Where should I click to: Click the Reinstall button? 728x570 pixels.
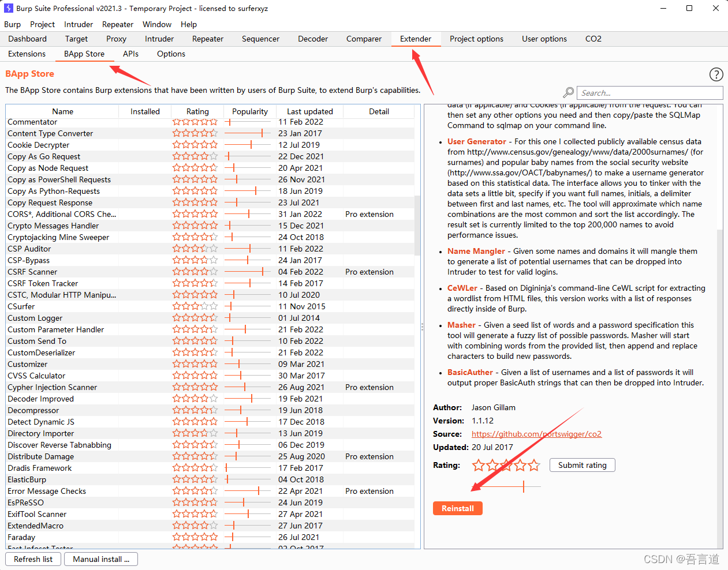[x=458, y=508]
